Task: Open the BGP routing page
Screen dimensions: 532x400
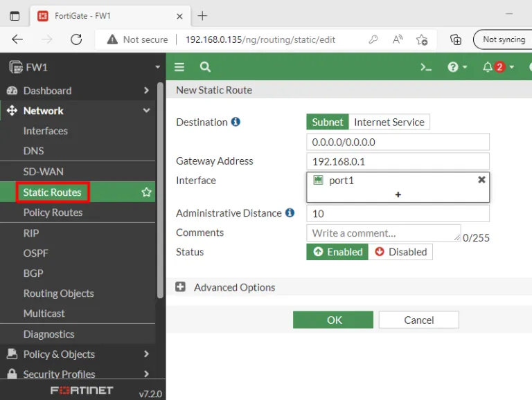Action: tap(33, 273)
